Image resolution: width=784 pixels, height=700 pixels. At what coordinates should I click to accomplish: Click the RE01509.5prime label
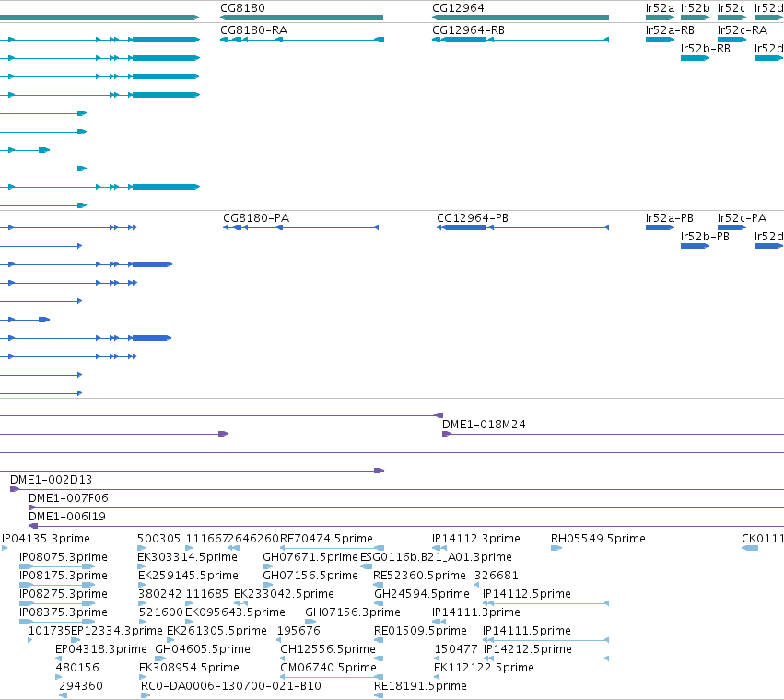tap(420, 631)
